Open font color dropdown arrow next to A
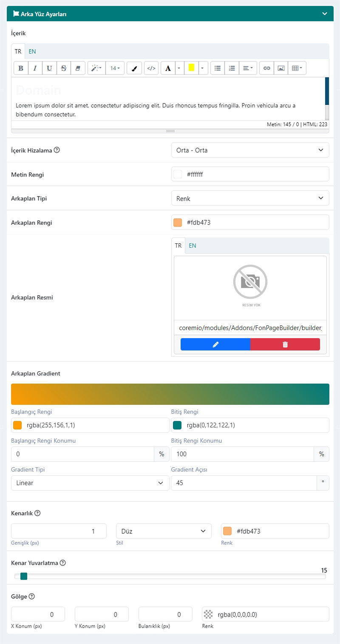The width and height of the screenshot is (340, 644). pyautogui.click(x=179, y=68)
